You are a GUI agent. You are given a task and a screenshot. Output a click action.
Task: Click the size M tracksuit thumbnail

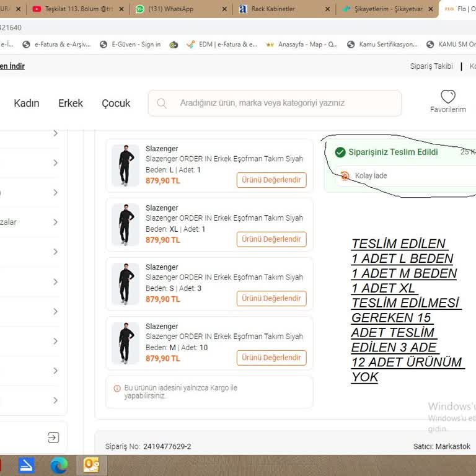pos(125,343)
